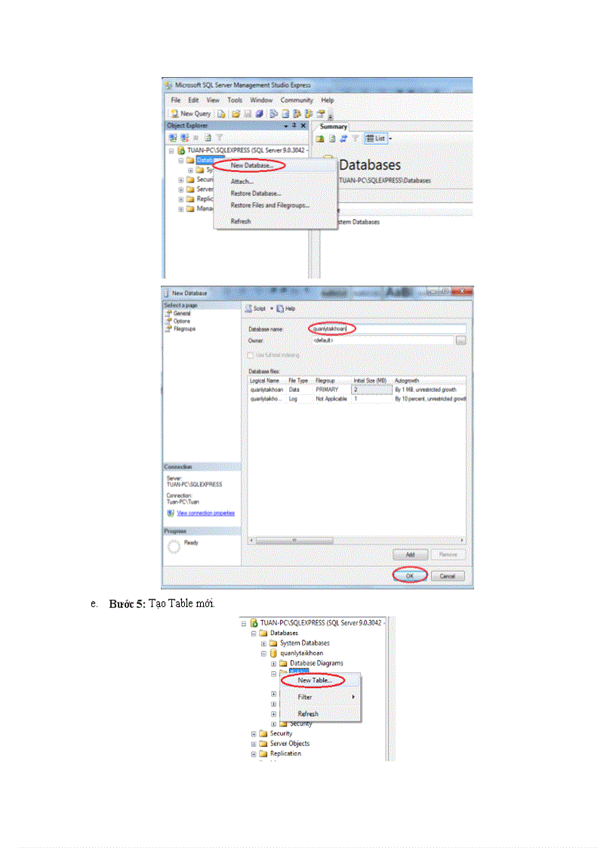Select the General page icon
The width and height of the screenshot is (616, 848).
pyautogui.click(x=168, y=313)
